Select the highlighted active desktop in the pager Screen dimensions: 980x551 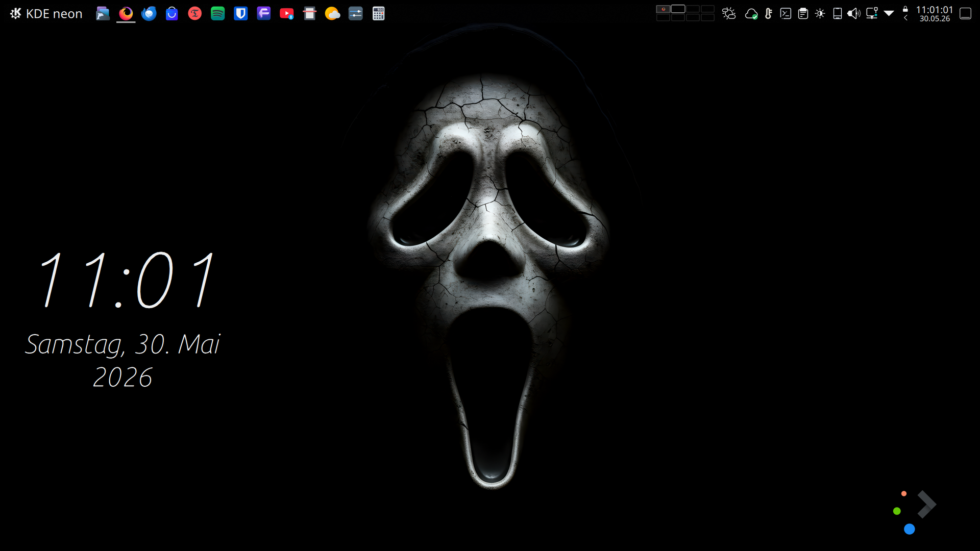point(678,9)
